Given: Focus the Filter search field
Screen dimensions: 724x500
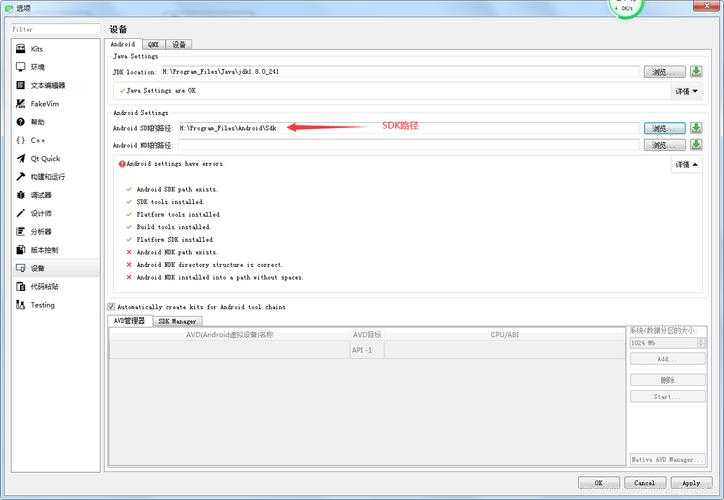Looking at the screenshot, I should pos(55,29).
